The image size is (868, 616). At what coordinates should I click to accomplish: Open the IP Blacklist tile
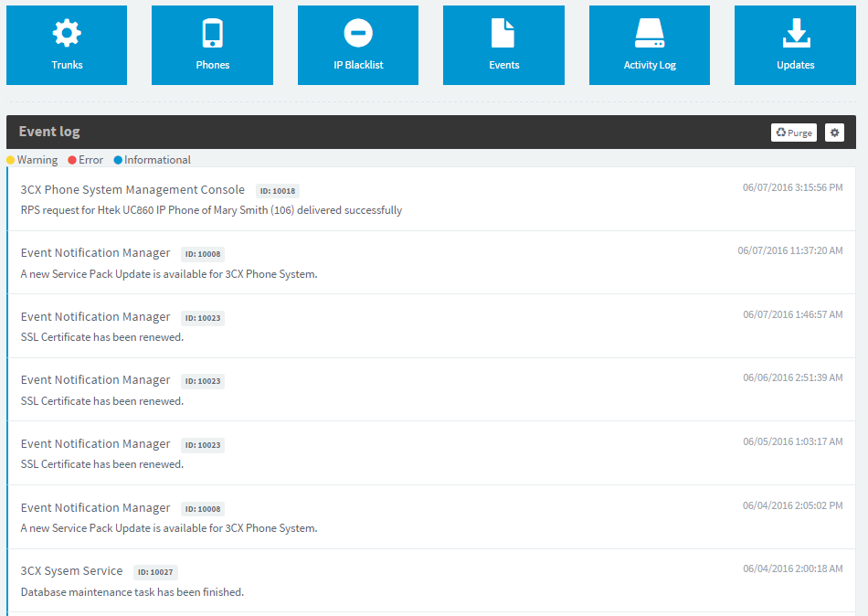358,45
